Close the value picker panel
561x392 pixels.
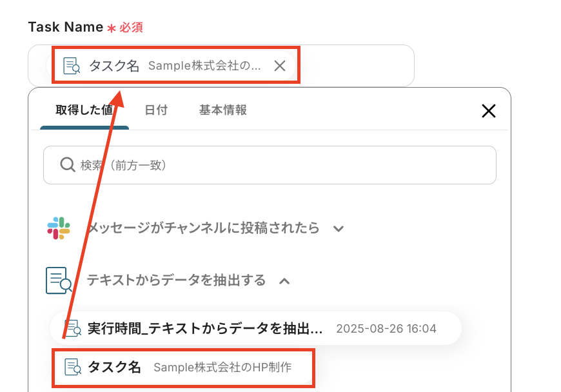coord(489,111)
